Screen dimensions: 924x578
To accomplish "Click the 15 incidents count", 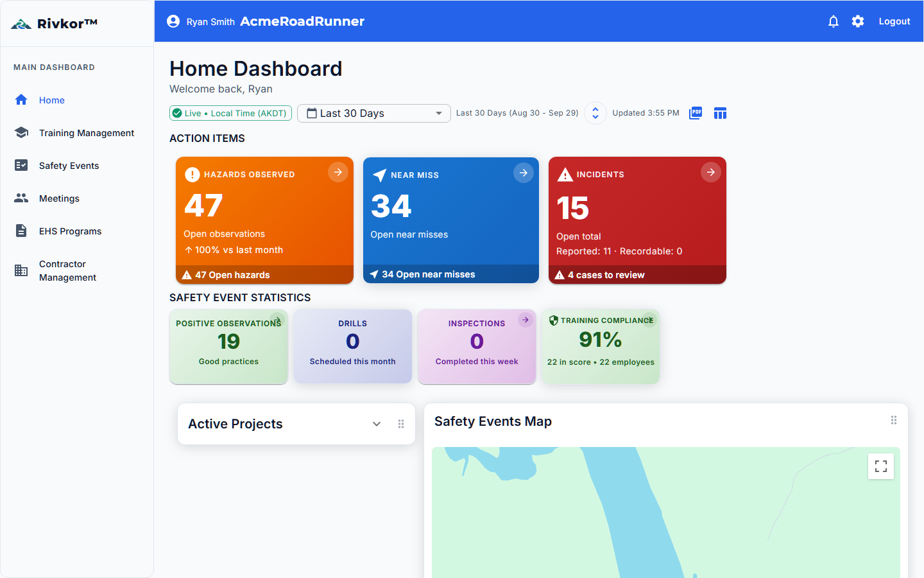I will [572, 208].
